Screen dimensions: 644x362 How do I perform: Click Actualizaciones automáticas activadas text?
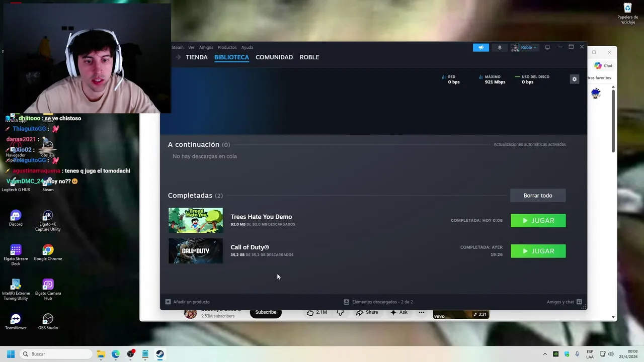click(529, 144)
